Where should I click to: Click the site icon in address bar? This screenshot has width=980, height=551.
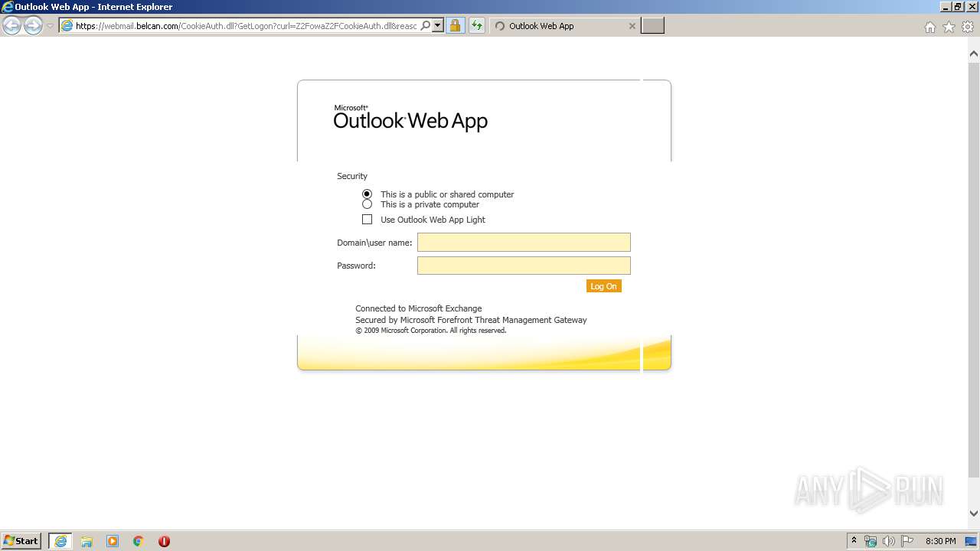click(x=67, y=26)
